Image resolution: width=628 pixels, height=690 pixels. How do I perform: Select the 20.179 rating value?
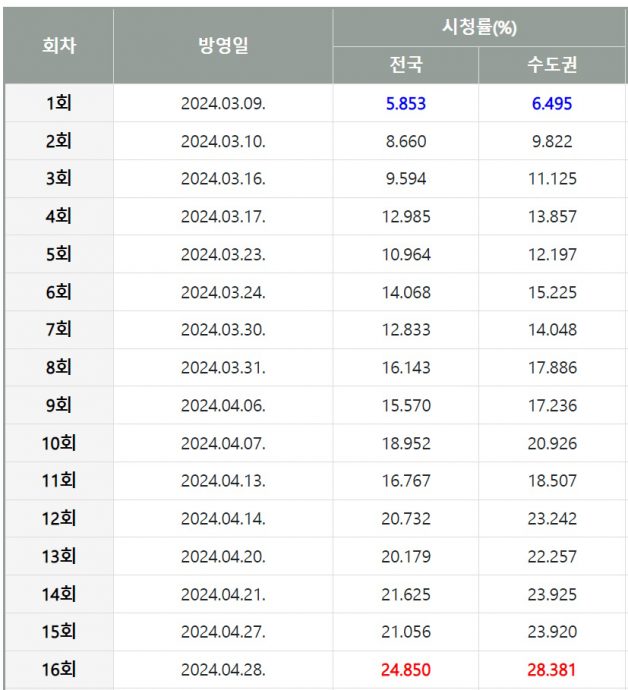coord(406,556)
